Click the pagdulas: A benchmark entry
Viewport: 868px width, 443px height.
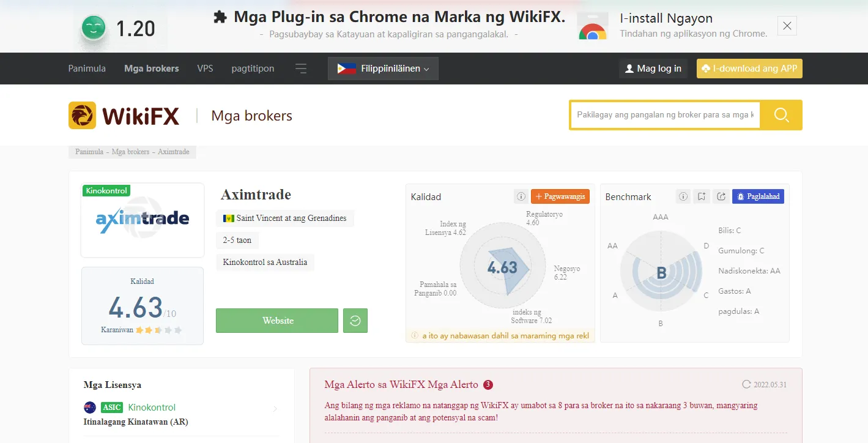click(739, 311)
